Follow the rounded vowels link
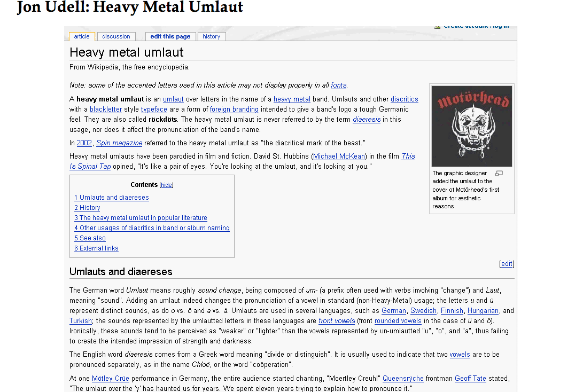583x392 pixels. click(398, 321)
